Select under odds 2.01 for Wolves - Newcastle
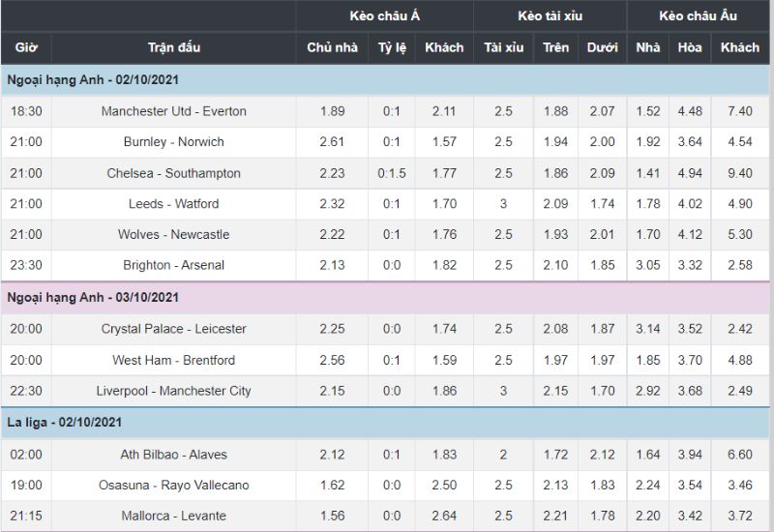Image resolution: width=774 pixels, height=532 pixels. point(602,234)
